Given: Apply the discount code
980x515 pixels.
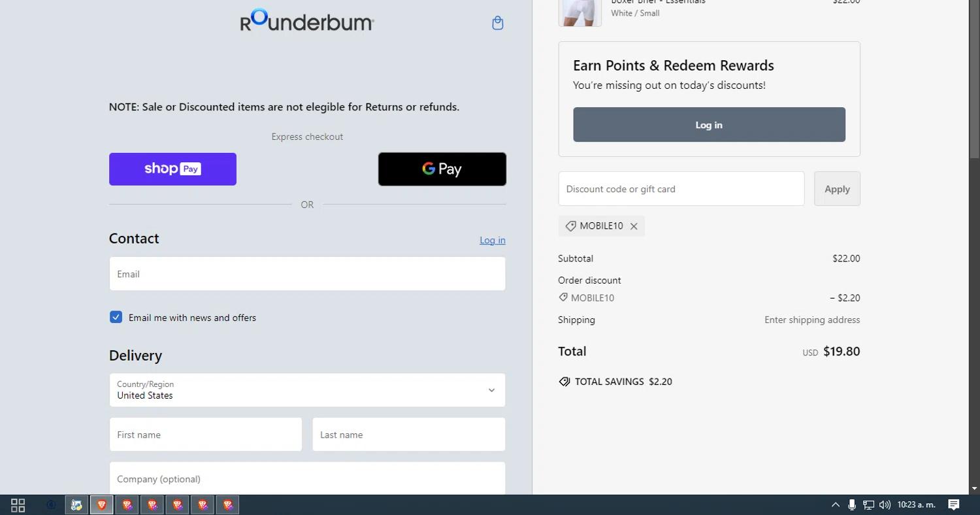Looking at the screenshot, I should click(x=837, y=189).
